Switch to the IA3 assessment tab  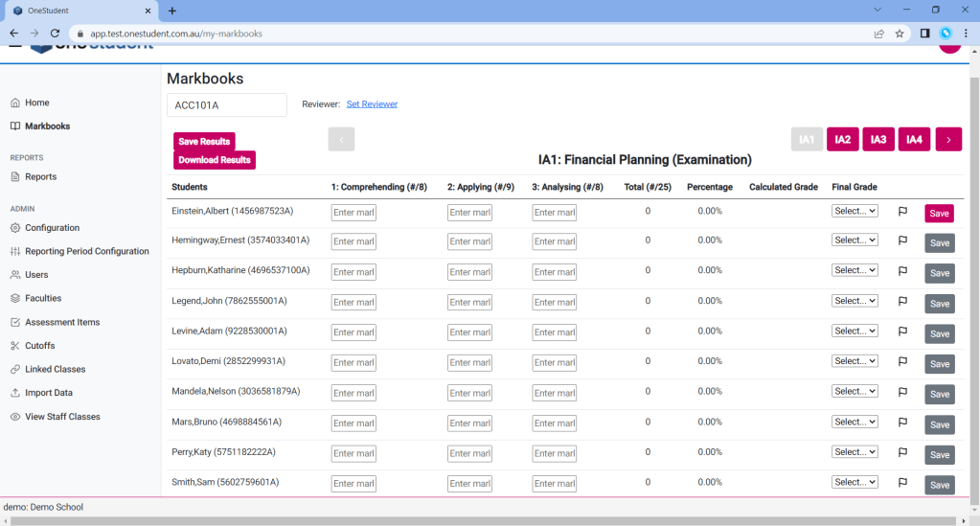pyautogui.click(x=878, y=140)
